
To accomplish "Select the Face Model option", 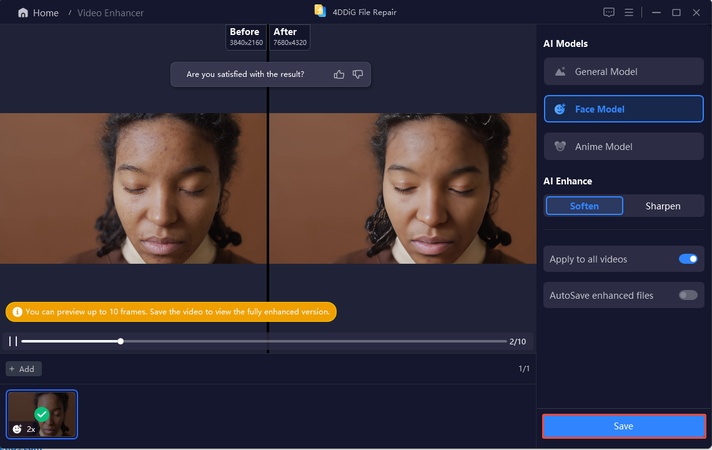I will 623,109.
